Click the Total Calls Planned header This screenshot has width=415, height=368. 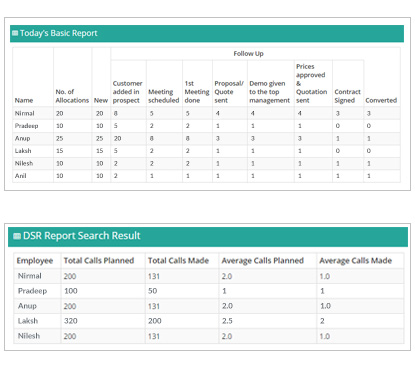tap(99, 261)
